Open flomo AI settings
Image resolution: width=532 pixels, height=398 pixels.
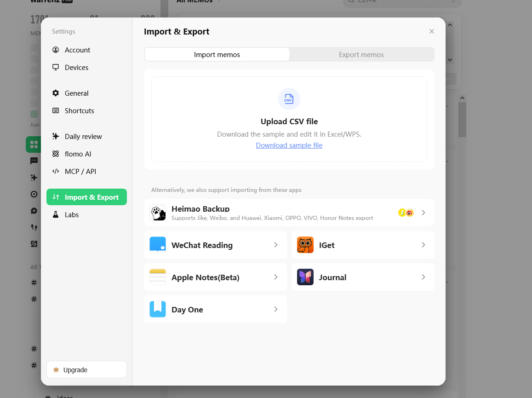tap(86, 154)
